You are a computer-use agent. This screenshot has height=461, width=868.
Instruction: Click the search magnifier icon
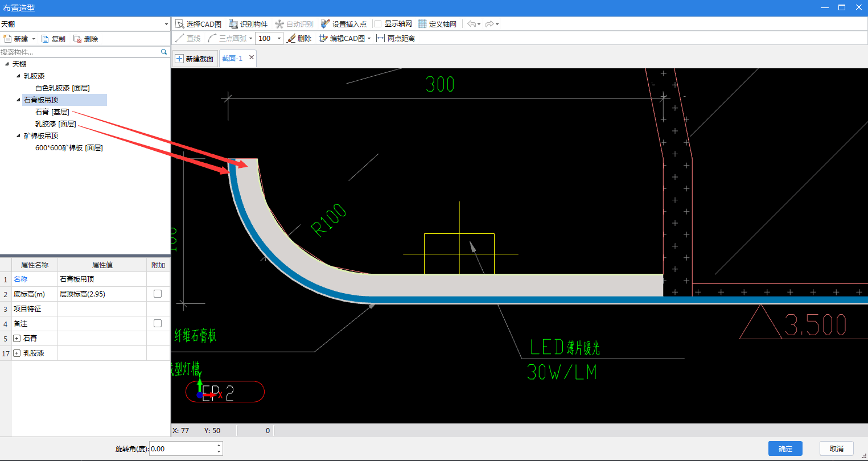(164, 52)
